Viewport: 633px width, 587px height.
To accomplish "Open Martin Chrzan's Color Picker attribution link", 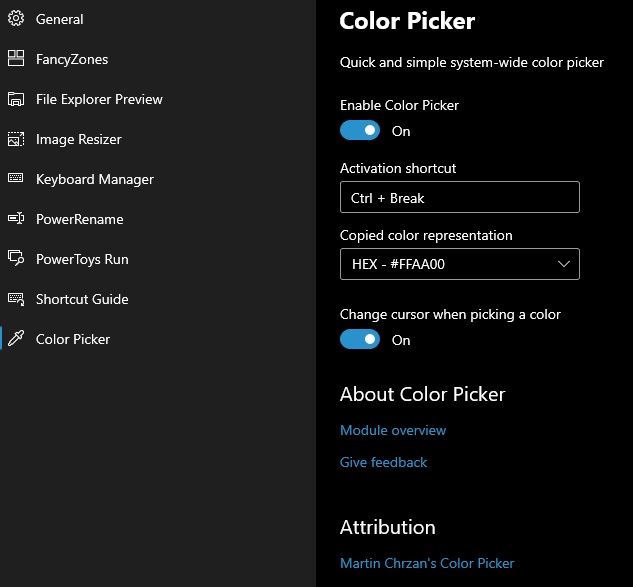I will coord(427,563).
